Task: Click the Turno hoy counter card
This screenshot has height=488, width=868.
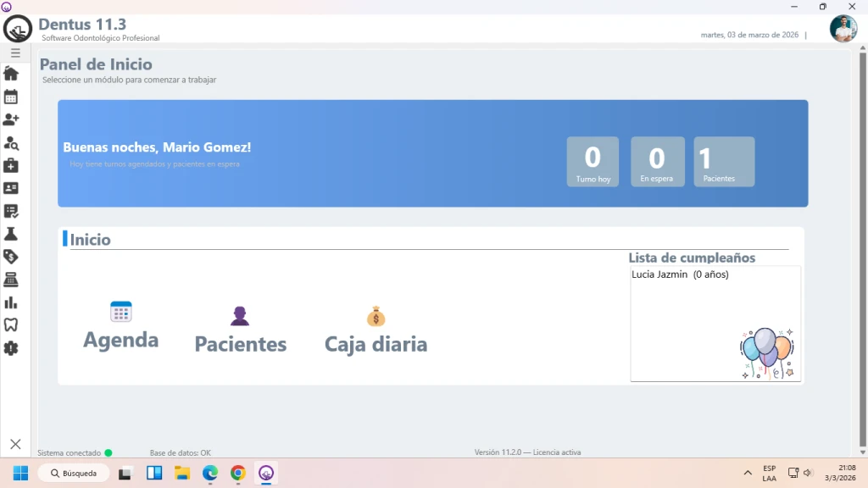Action: [x=593, y=162]
